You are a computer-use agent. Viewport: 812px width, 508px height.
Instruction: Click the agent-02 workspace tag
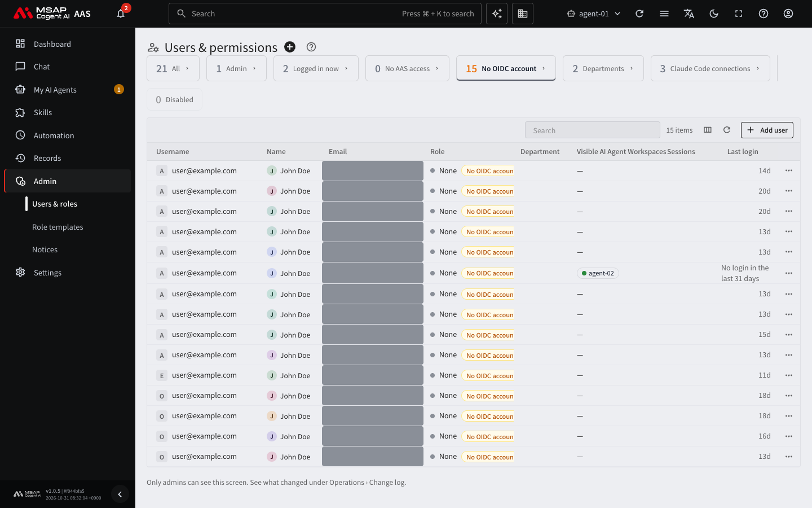pos(598,273)
